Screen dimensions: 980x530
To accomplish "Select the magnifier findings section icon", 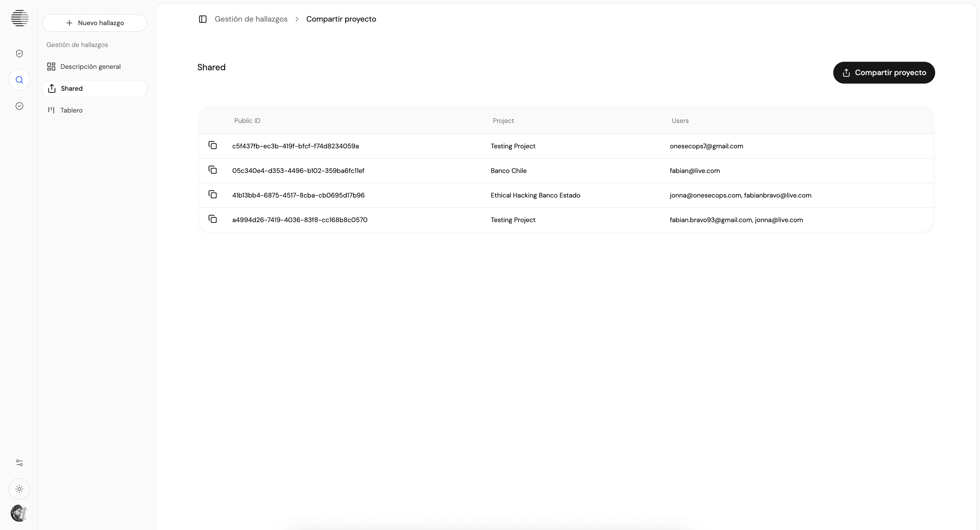I will 19,80.
